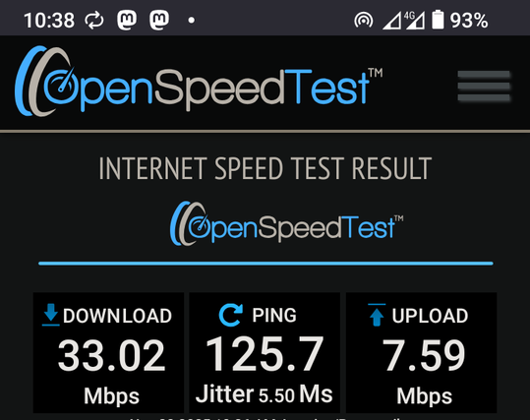
Task: Select the DOWNLOAD result card
Action: coord(108,353)
